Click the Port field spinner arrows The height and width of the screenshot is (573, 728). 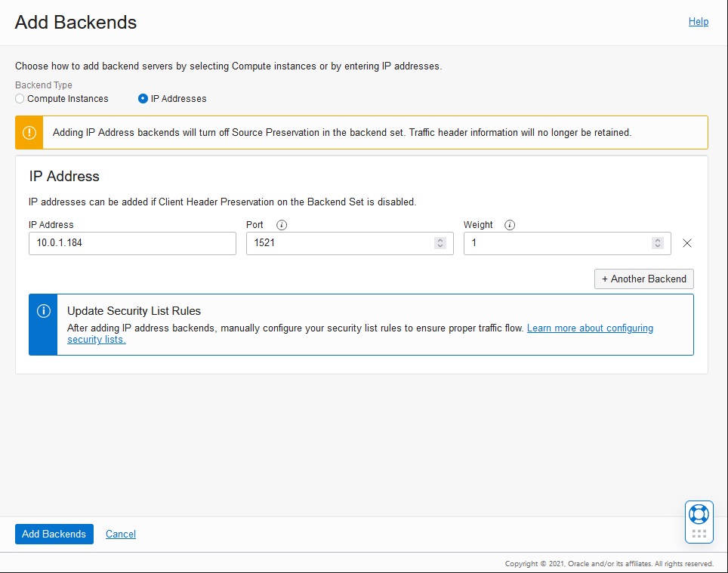pos(440,243)
